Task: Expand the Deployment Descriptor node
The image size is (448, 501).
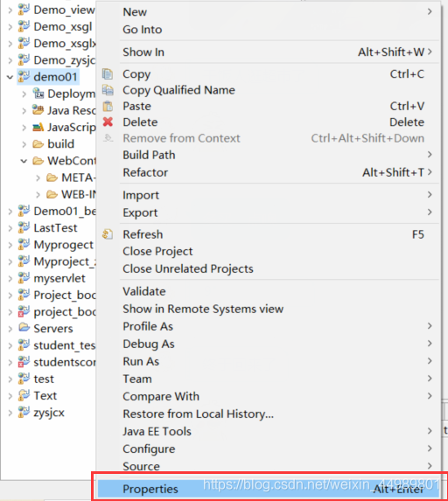Action: click(24, 94)
